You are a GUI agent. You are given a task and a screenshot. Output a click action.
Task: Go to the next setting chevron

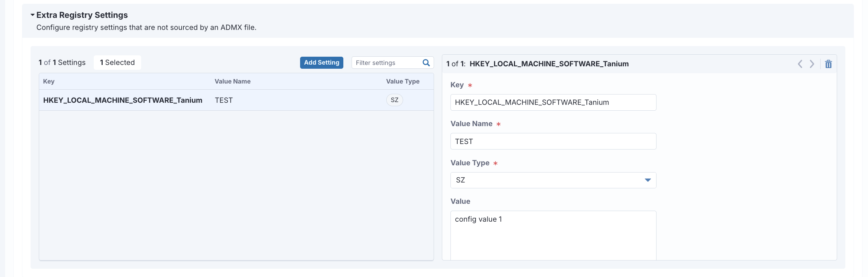(812, 64)
